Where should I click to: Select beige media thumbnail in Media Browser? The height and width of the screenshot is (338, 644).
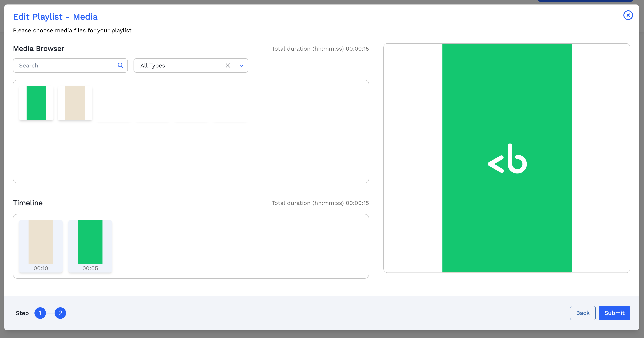tap(75, 103)
